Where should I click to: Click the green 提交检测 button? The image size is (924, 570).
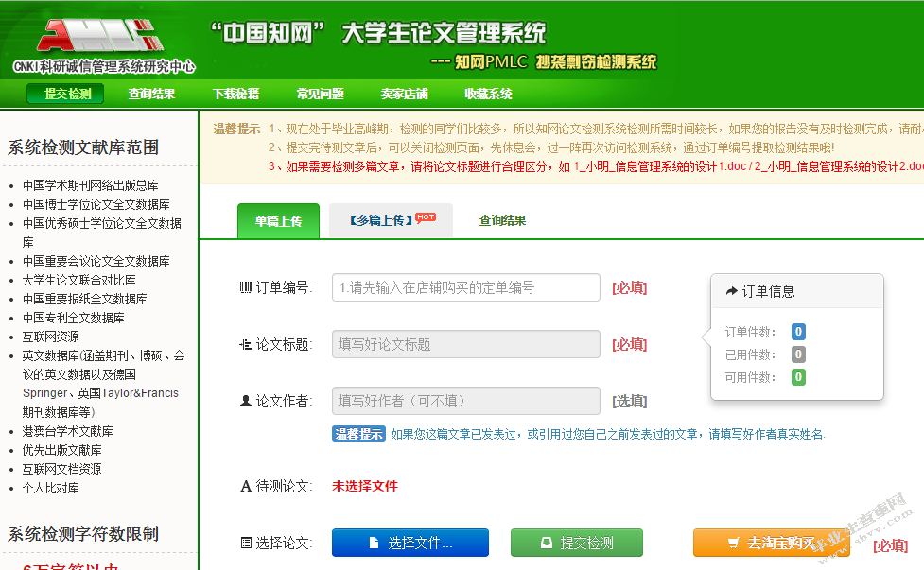click(x=577, y=543)
